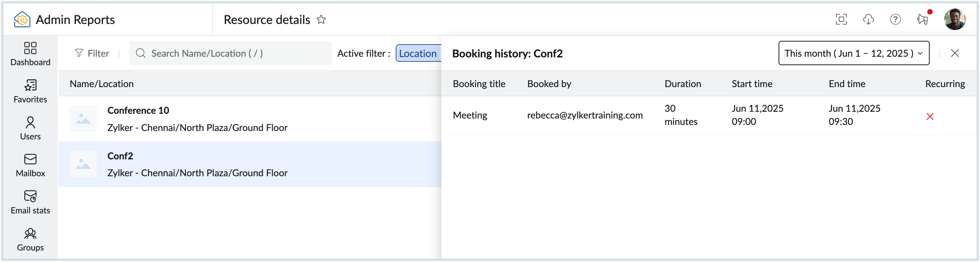The image size is (980, 262).
Task: Open the Users section
Action: (x=30, y=128)
